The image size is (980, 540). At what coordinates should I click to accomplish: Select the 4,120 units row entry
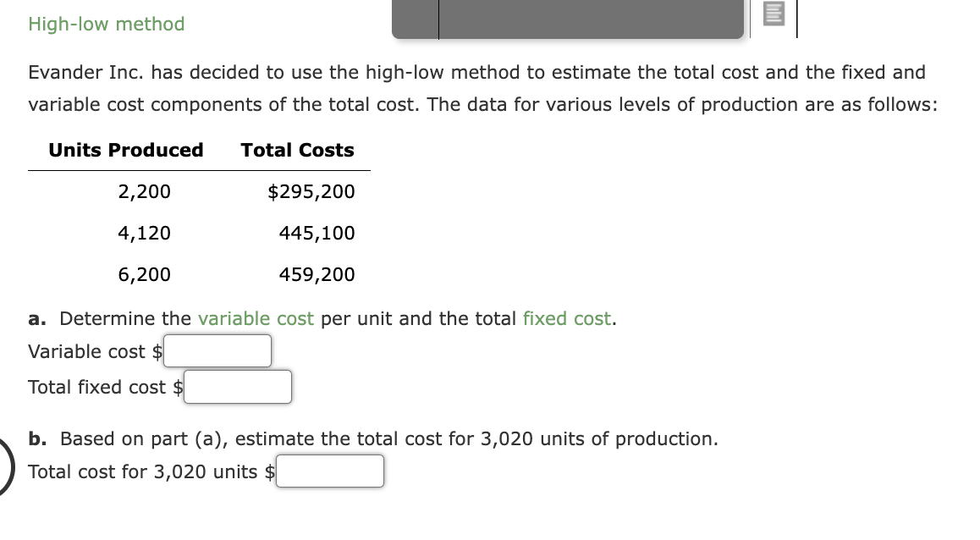(x=145, y=233)
